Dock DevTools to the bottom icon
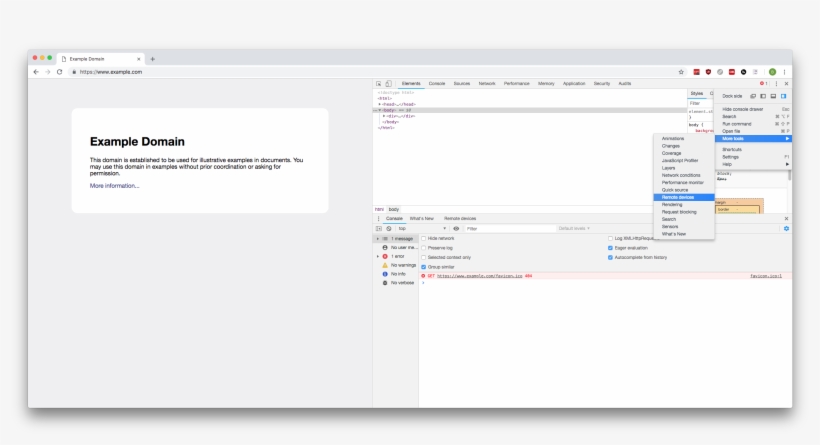This screenshot has width=820, height=445. pyautogui.click(x=773, y=96)
